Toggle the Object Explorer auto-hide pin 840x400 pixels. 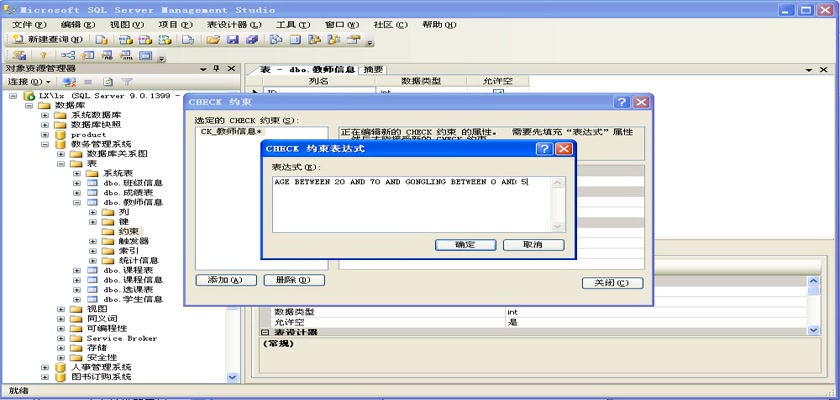click(x=217, y=69)
